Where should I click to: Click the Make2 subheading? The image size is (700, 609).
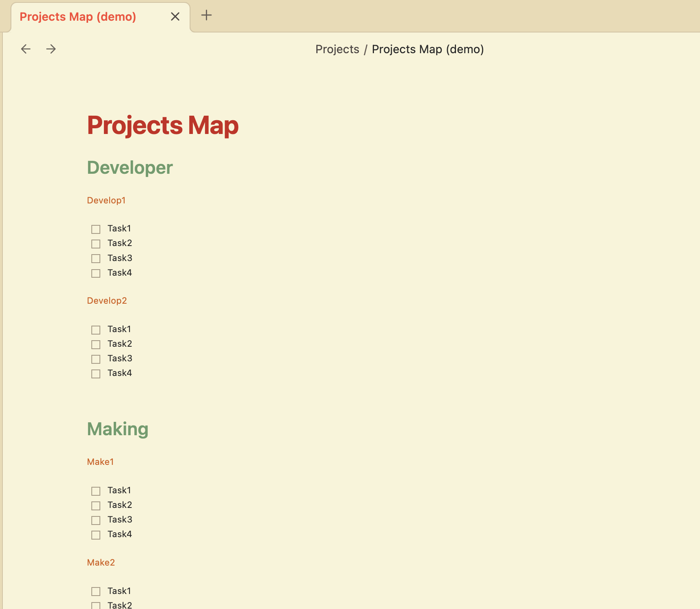pyautogui.click(x=101, y=562)
